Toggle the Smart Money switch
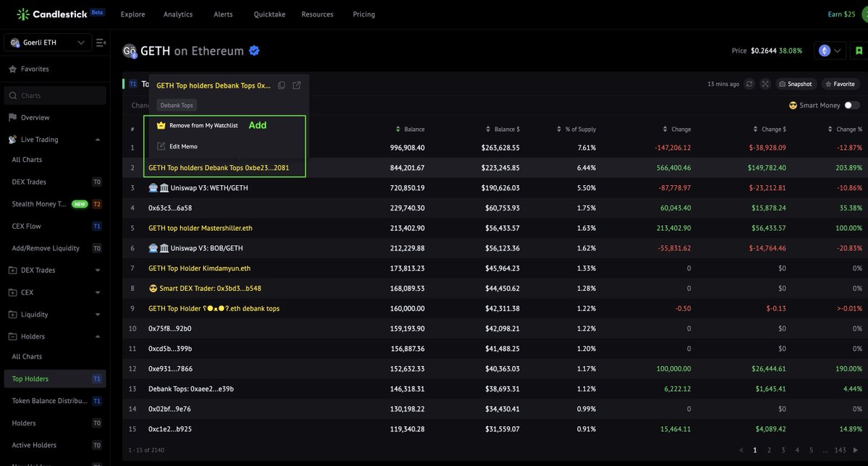This screenshot has height=466, width=868. click(x=851, y=105)
